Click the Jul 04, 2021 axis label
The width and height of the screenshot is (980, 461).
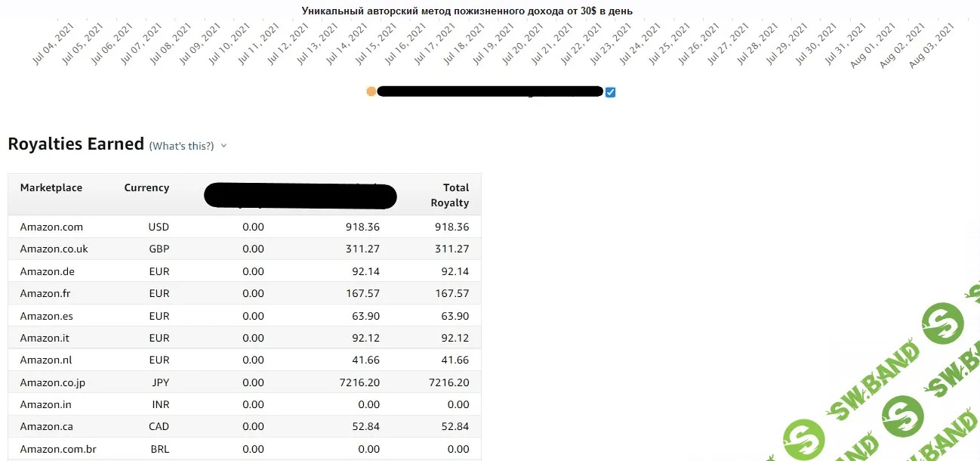[54, 45]
